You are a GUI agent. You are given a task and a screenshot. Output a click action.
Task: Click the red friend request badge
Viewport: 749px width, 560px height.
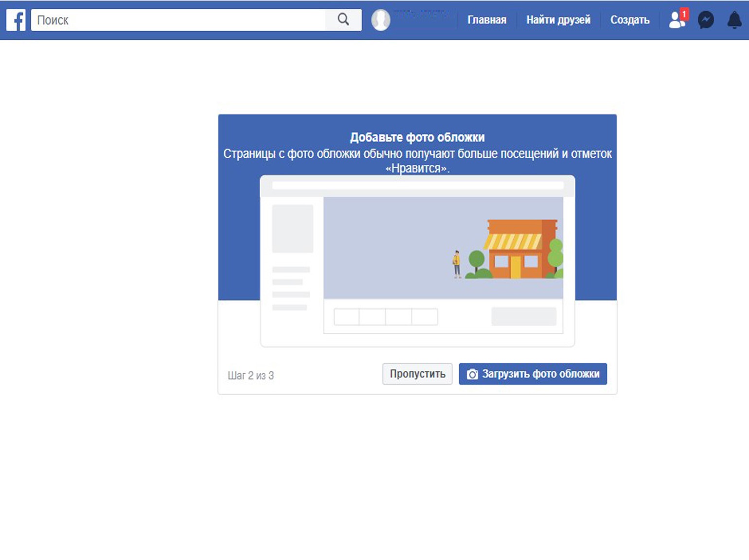(x=684, y=14)
